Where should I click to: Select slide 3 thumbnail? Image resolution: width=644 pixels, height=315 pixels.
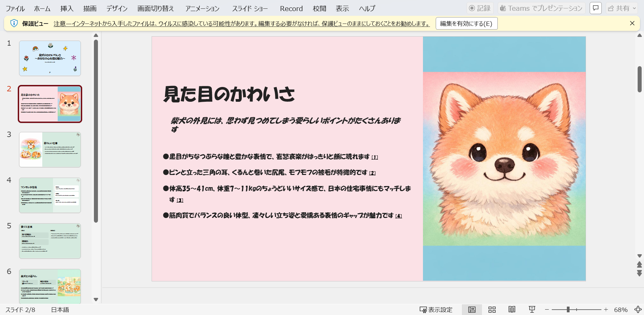point(50,149)
